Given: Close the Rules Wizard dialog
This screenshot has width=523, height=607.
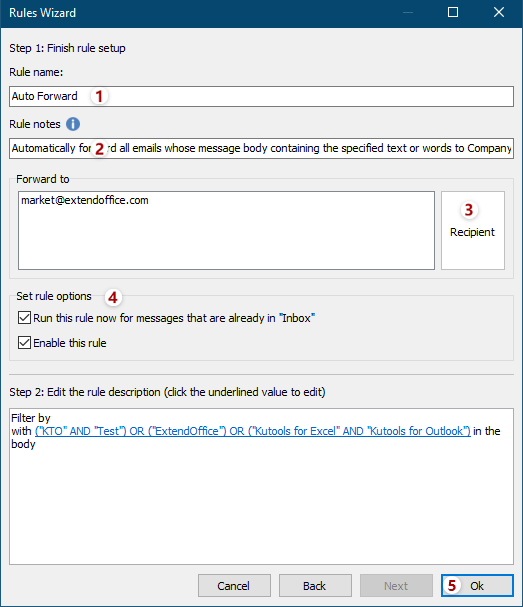Looking at the screenshot, I should pyautogui.click(x=499, y=12).
